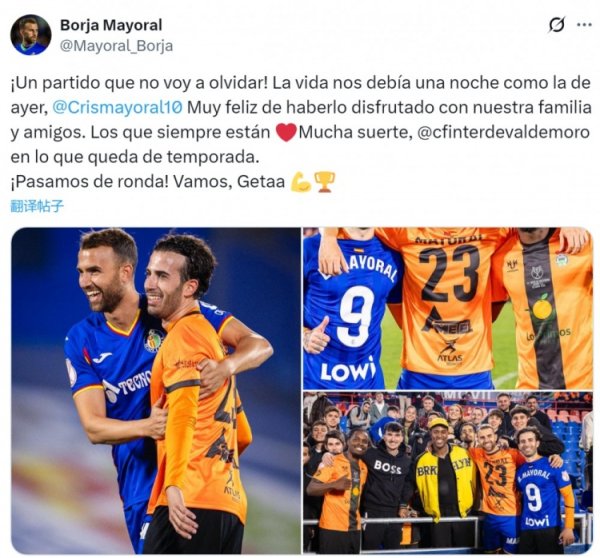The image size is (600, 558).
Task: Open the group photo with fans
Action: coord(448,473)
